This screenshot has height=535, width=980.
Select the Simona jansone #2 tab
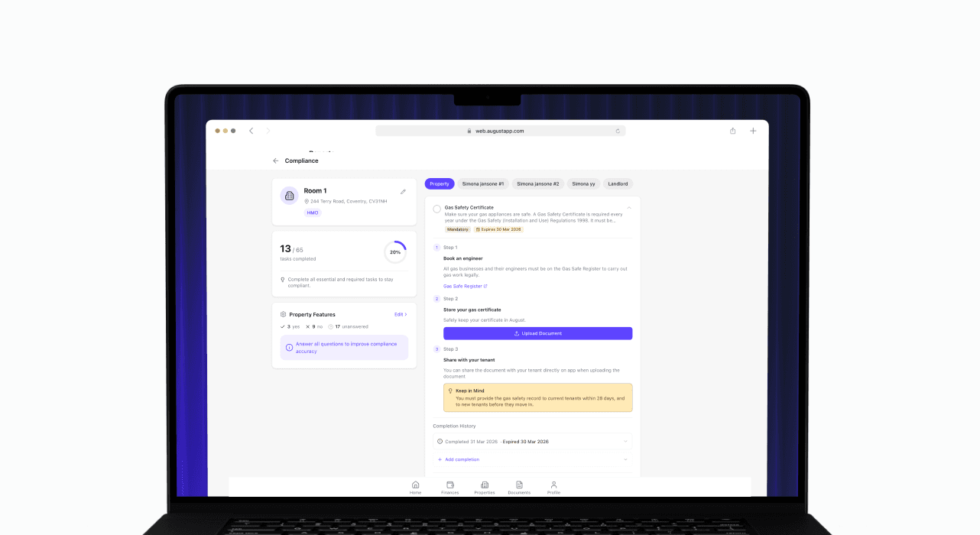[x=537, y=183]
